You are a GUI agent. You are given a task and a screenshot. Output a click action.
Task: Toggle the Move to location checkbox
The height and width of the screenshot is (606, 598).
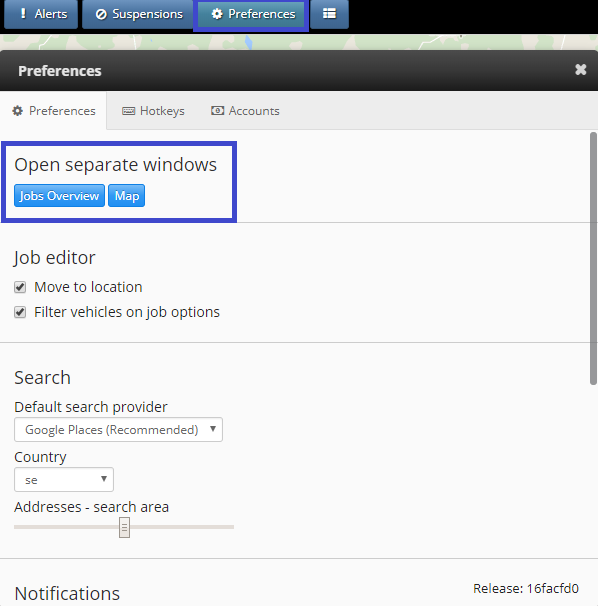coord(20,287)
